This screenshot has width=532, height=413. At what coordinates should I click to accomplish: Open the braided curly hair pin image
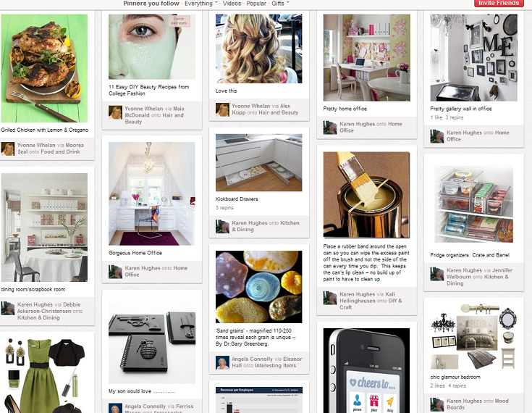[x=259, y=49]
